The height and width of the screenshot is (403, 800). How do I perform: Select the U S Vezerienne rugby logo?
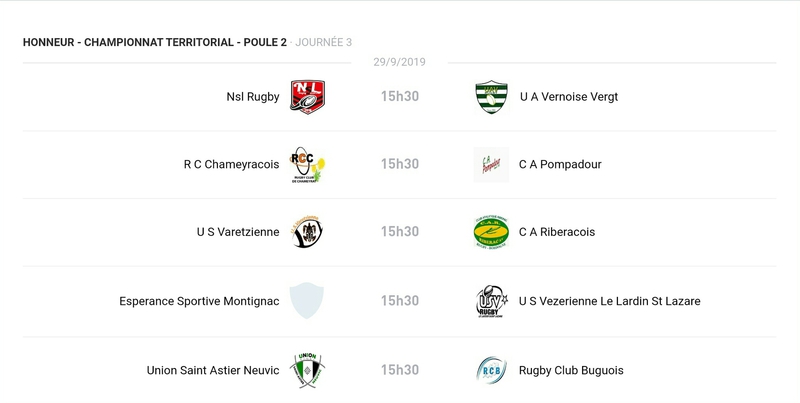coord(491,301)
